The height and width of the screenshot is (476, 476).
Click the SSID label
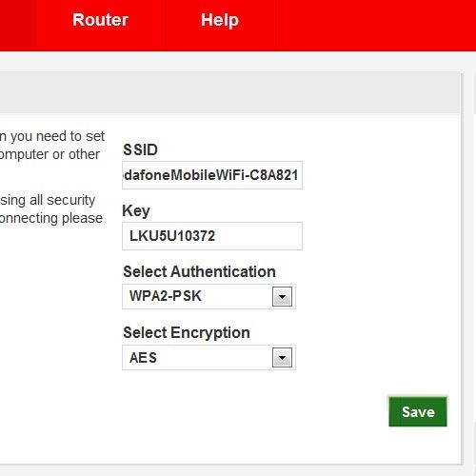click(x=140, y=149)
